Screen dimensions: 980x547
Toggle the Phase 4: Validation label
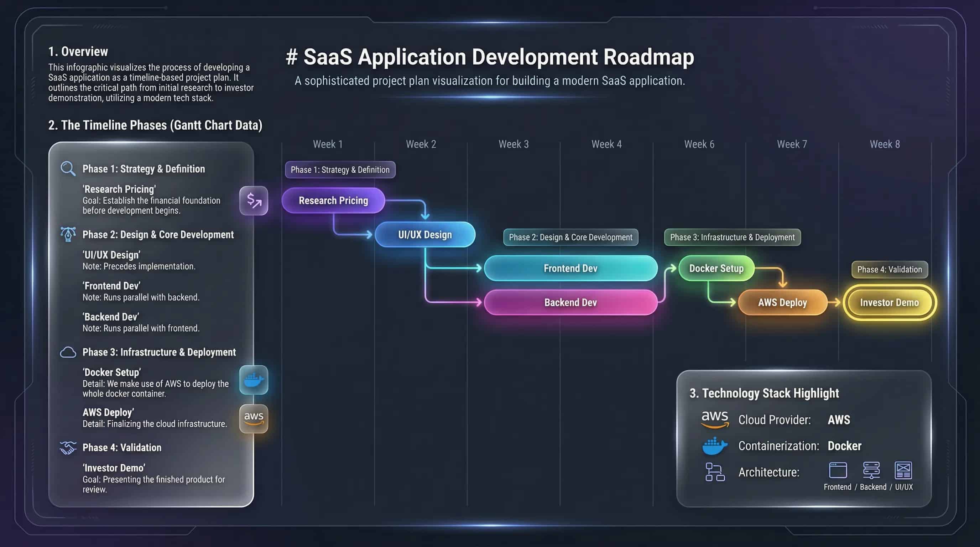[889, 269]
